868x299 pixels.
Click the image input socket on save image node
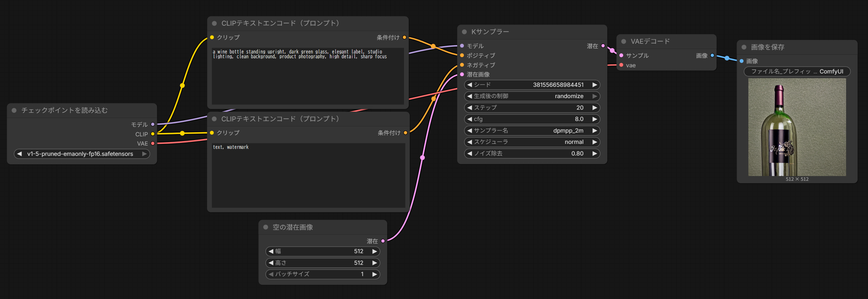point(741,61)
